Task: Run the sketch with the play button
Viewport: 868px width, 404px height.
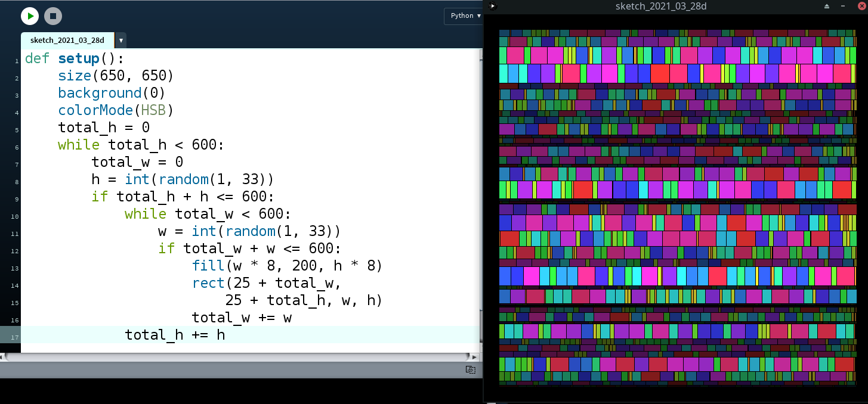Action: point(30,16)
